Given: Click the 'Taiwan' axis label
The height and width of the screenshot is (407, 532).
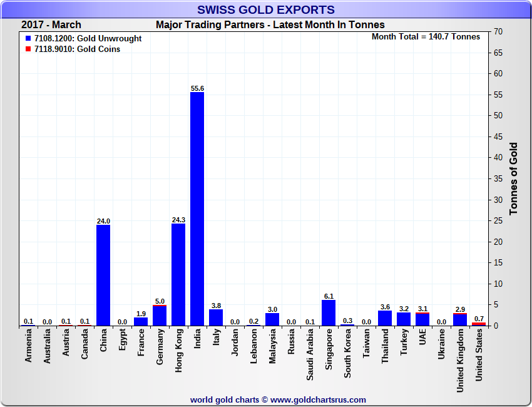Looking at the screenshot, I should (x=366, y=344).
